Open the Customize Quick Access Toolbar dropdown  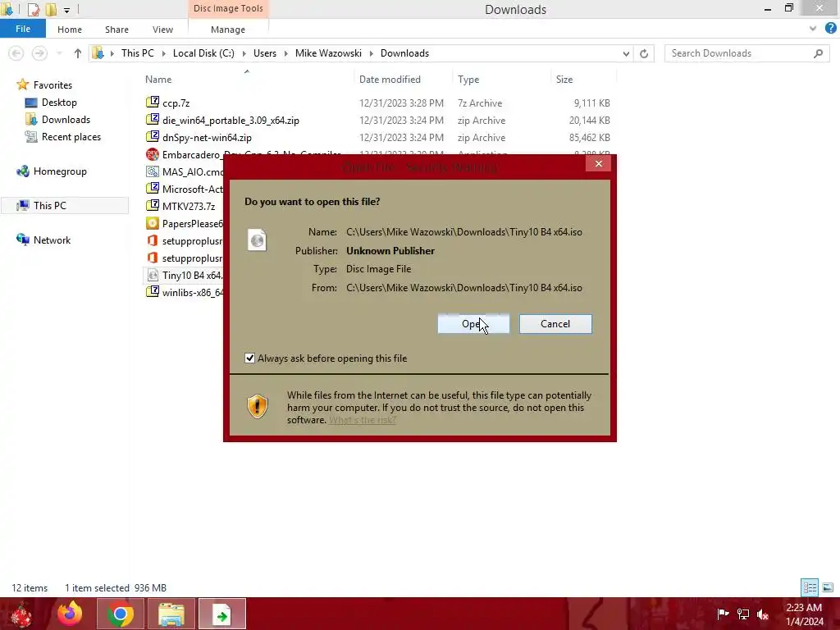(66, 10)
